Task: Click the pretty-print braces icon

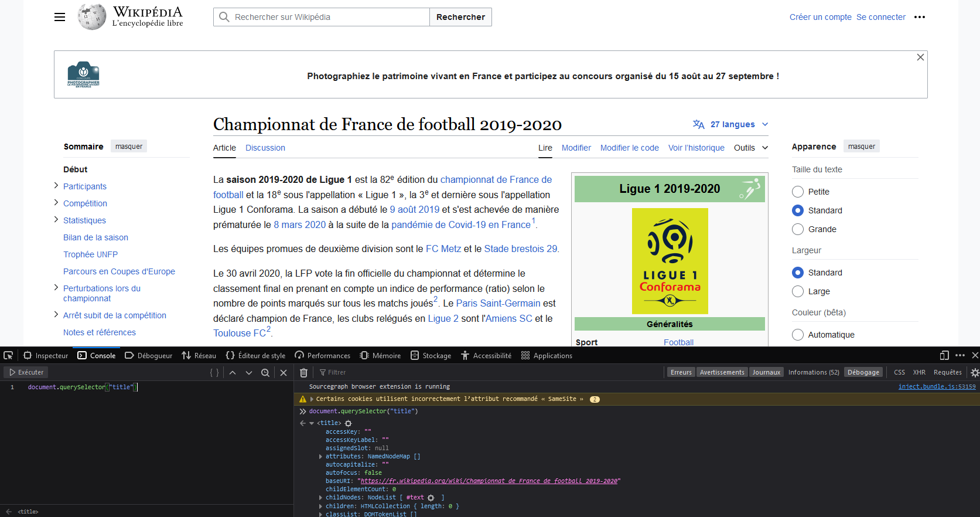Action: coord(214,372)
